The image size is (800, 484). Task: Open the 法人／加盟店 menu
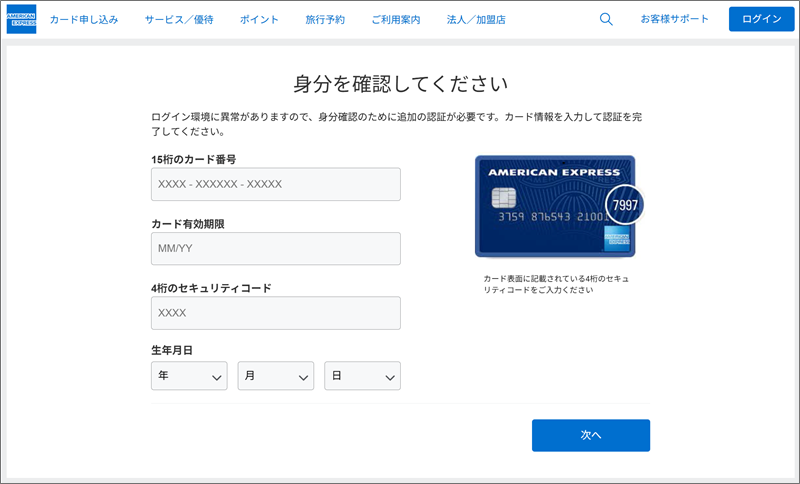coord(476,19)
